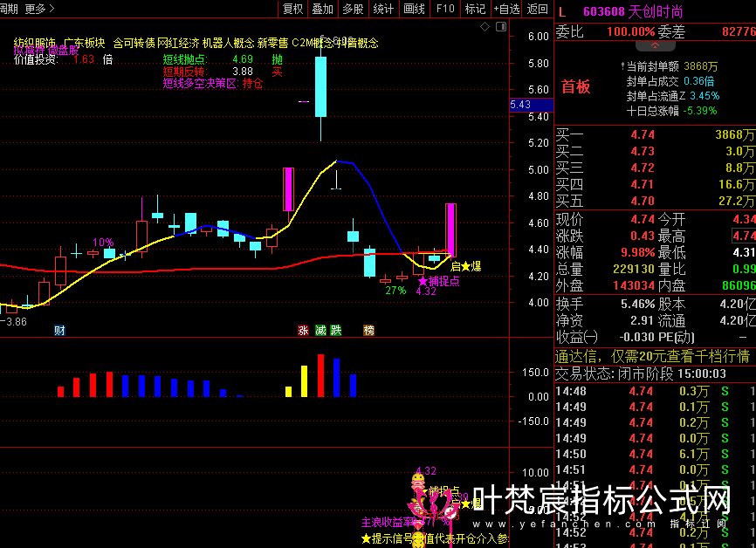Click the 标记 mark button

pyautogui.click(x=475, y=9)
